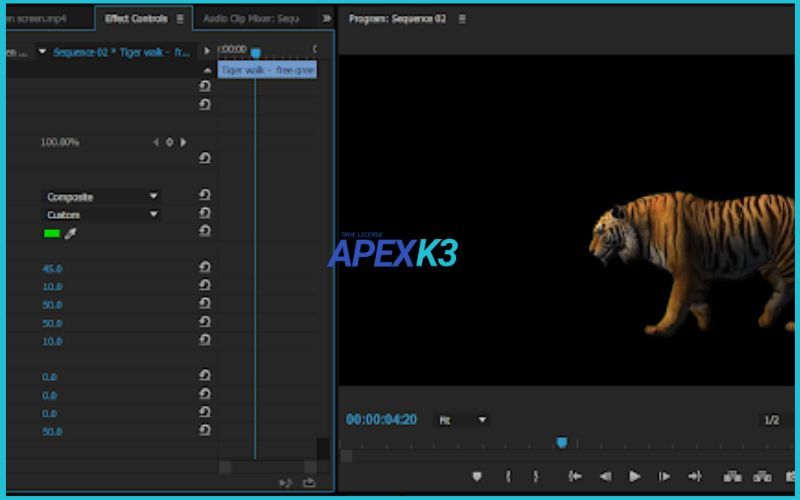The height and width of the screenshot is (500, 800).
Task: Add keyframe for the 100.00% property
Action: click(169, 143)
